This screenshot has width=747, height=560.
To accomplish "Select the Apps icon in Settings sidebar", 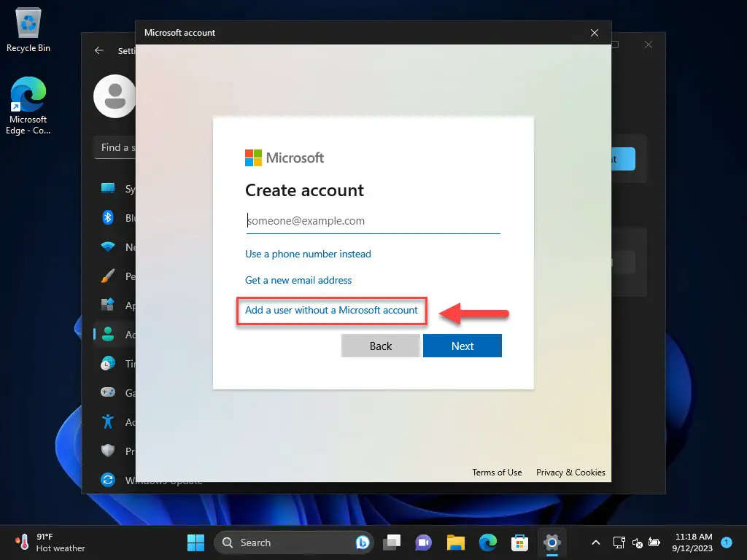I will 108,305.
